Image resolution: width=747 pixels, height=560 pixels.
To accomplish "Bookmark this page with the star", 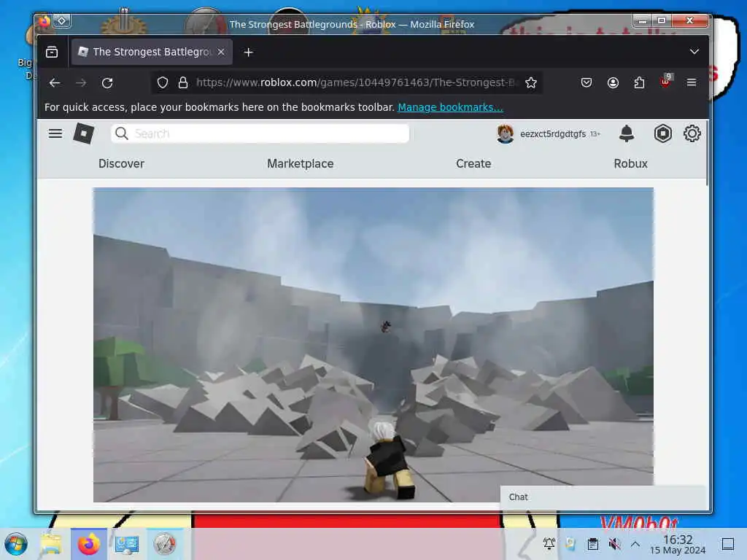I will pyautogui.click(x=531, y=83).
